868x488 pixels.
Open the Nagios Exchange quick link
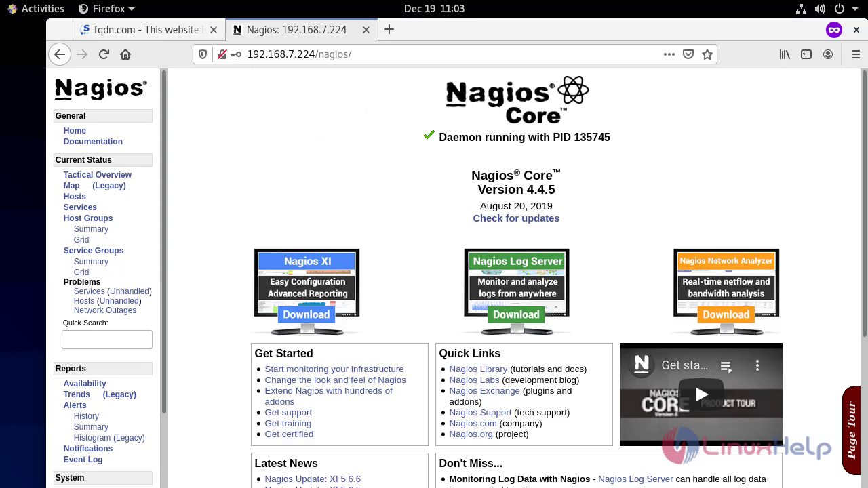coord(484,391)
